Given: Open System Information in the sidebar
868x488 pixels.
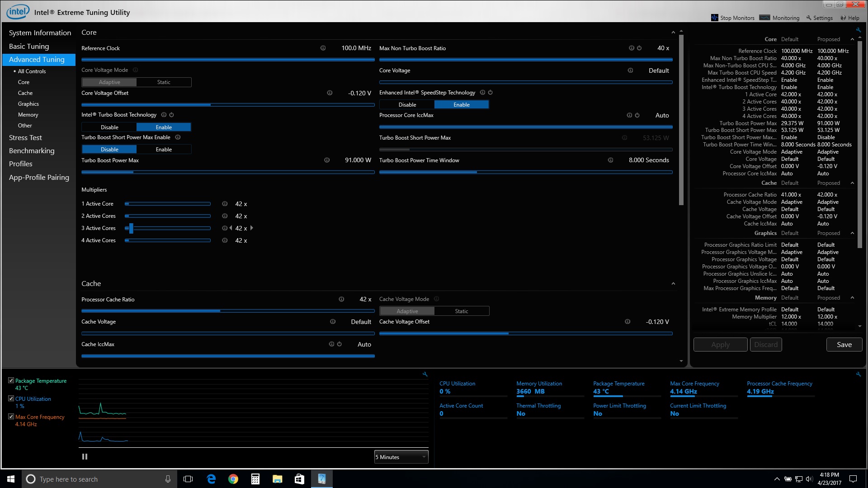Looking at the screenshot, I should click(x=40, y=33).
